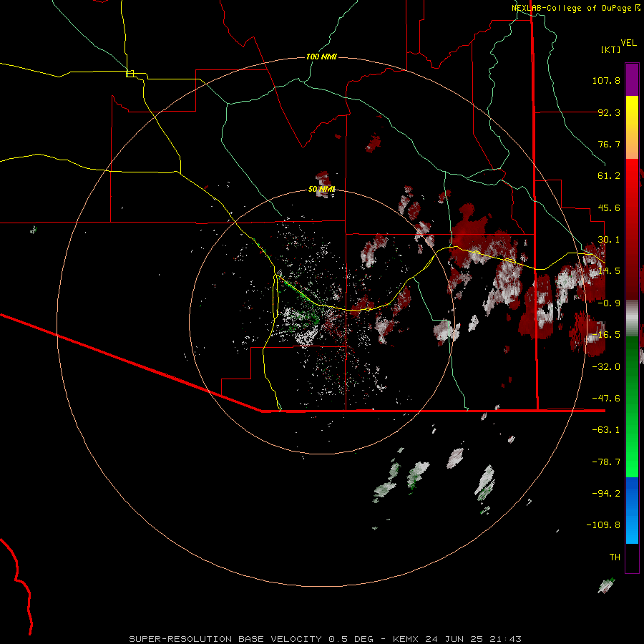Viewport: 644px width, 644px height.
Task: Click the -78.7 scale value
Action: [x=606, y=462]
